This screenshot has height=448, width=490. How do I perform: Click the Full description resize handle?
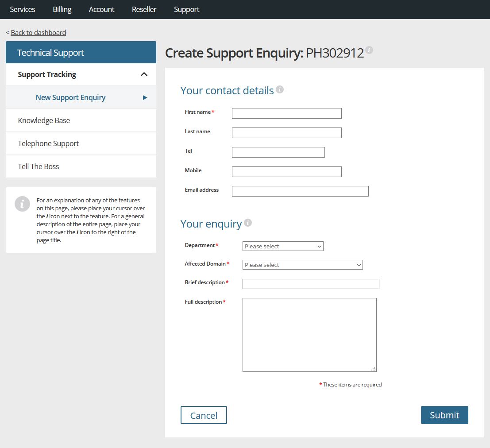pyautogui.click(x=374, y=369)
